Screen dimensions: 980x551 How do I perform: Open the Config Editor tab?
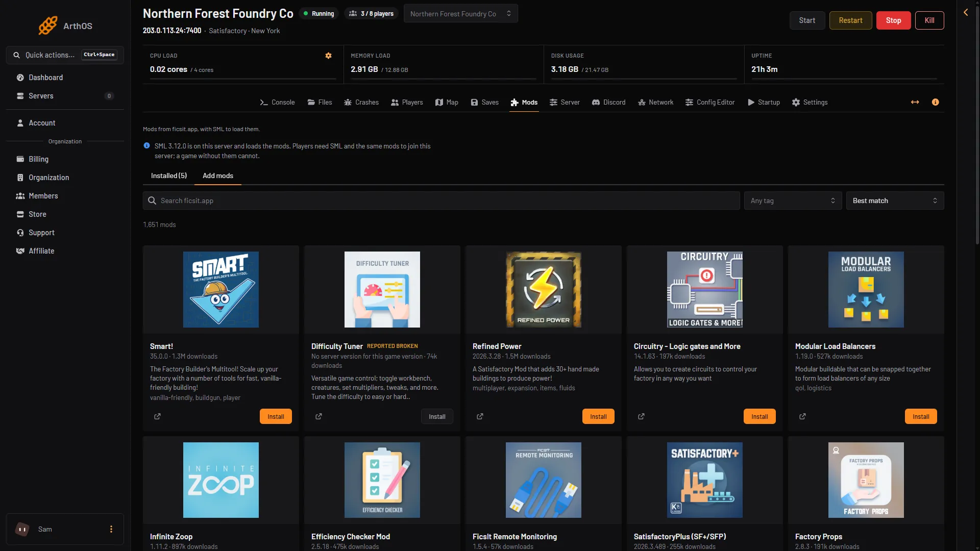pos(710,102)
